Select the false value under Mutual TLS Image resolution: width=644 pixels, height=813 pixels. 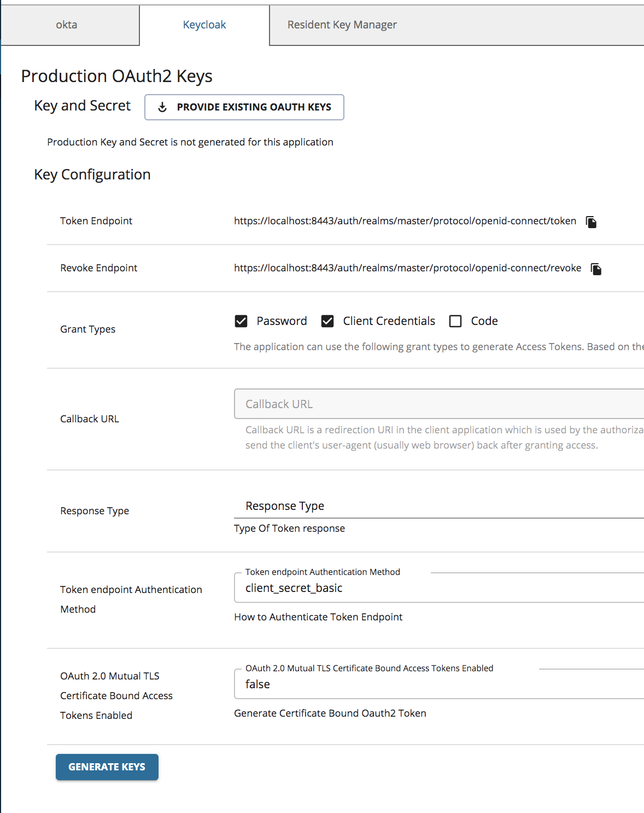[257, 684]
